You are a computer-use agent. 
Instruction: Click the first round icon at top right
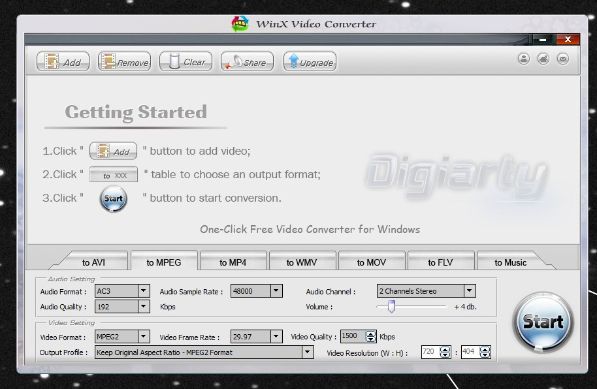tap(524, 59)
